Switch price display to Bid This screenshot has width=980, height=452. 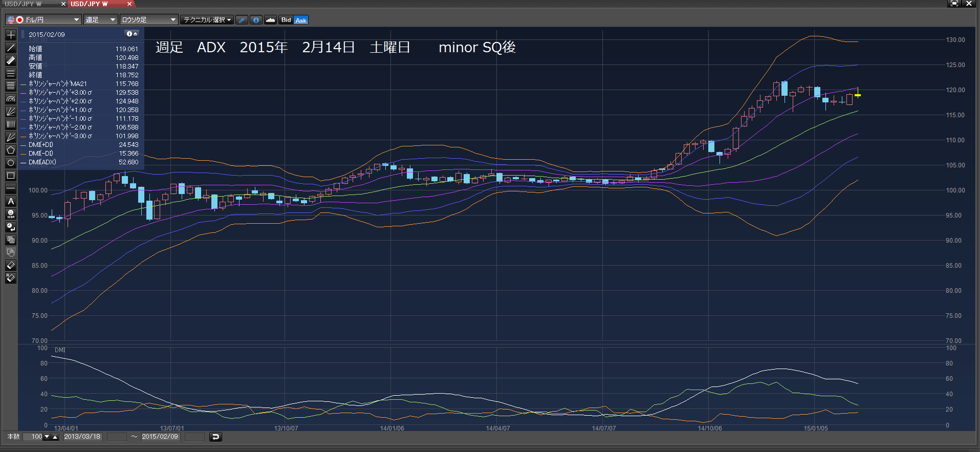[x=286, y=20]
